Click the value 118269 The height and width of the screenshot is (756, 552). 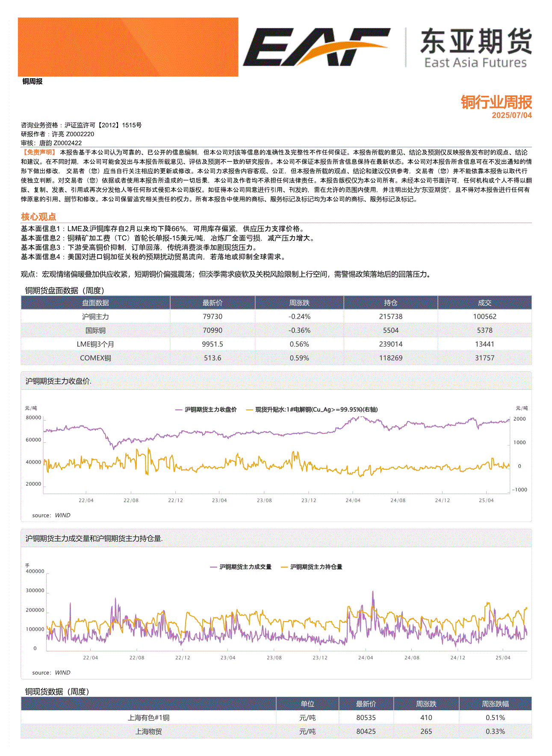pos(391,358)
